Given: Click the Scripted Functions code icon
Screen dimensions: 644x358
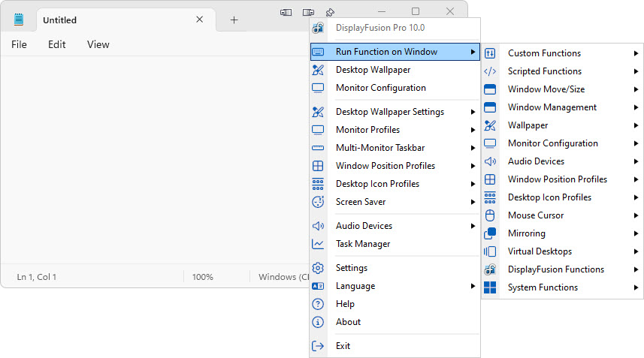Looking at the screenshot, I should coord(490,71).
